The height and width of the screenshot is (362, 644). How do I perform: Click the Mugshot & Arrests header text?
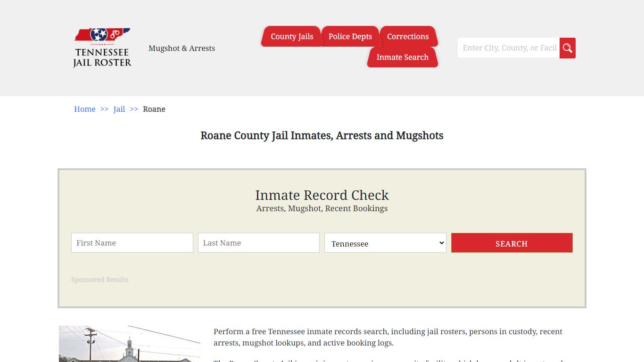182,48
